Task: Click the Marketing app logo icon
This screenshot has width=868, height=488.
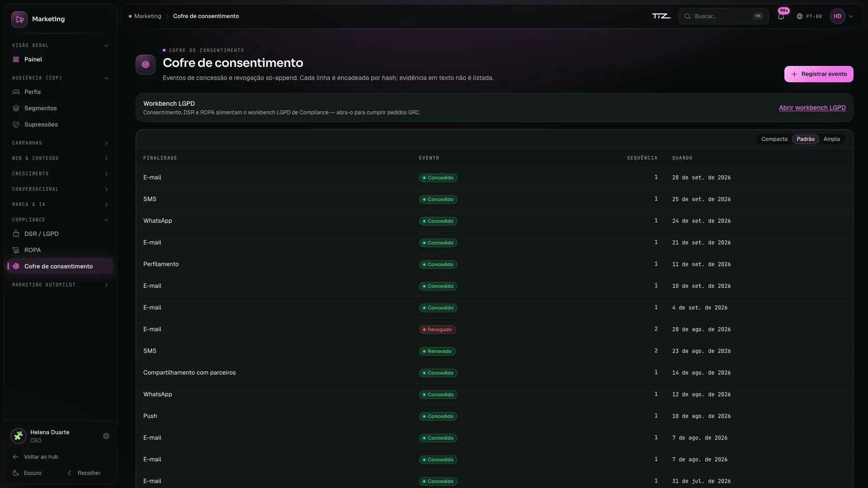Action: coord(19,19)
